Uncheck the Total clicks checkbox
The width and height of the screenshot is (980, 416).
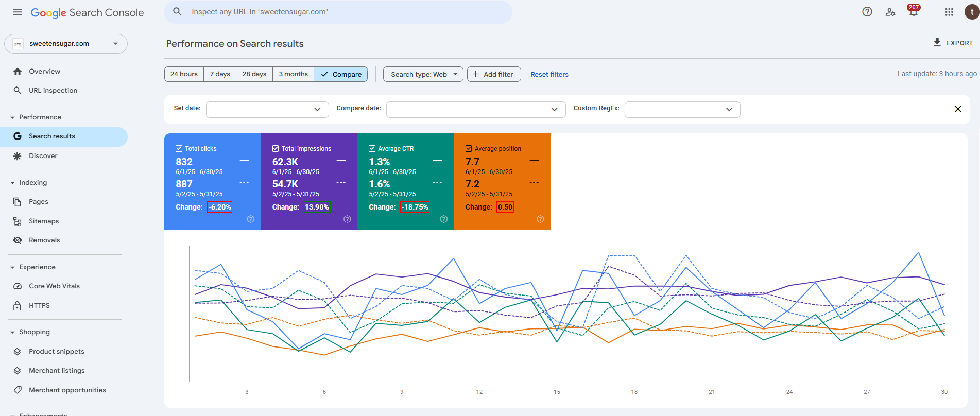click(179, 148)
